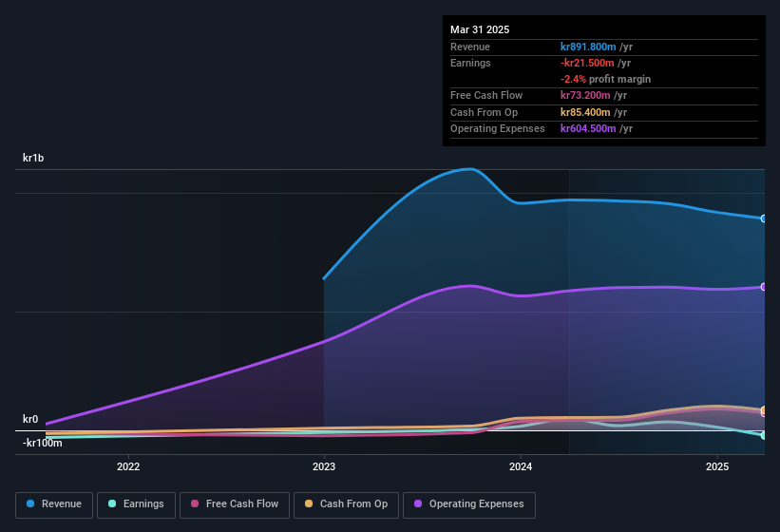Click the -kr21.500m earnings value
This screenshot has width=780, height=532.
[587, 63]
